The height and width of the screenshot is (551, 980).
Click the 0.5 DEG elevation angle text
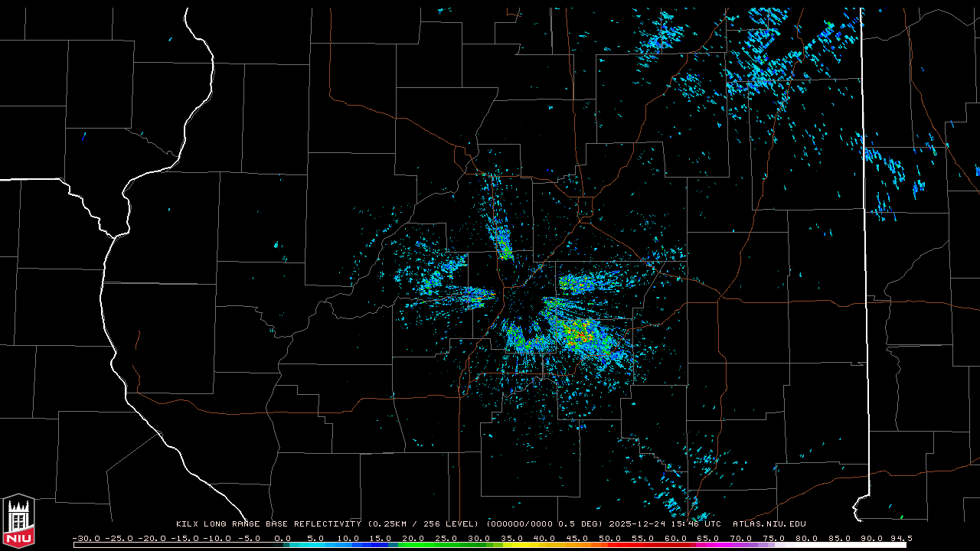click(585, 524)
